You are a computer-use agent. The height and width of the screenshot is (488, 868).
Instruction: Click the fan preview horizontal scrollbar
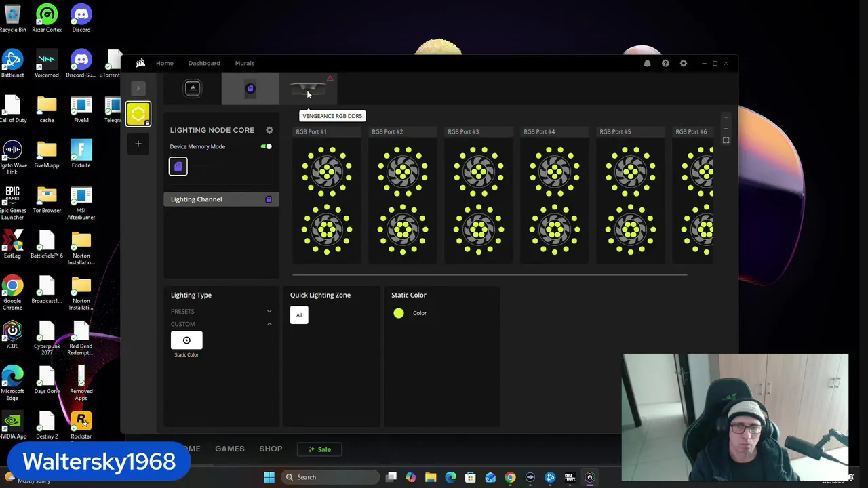[x=490, y=274]
